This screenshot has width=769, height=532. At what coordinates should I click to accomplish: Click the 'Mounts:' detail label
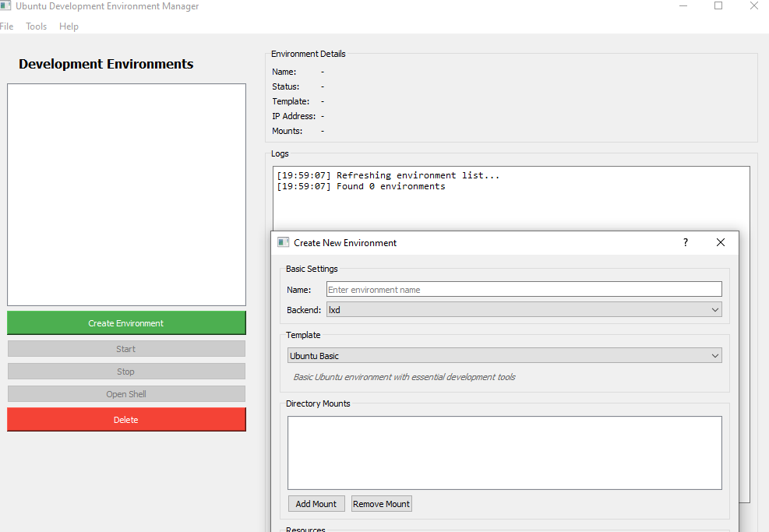click(x=287, y=131)
